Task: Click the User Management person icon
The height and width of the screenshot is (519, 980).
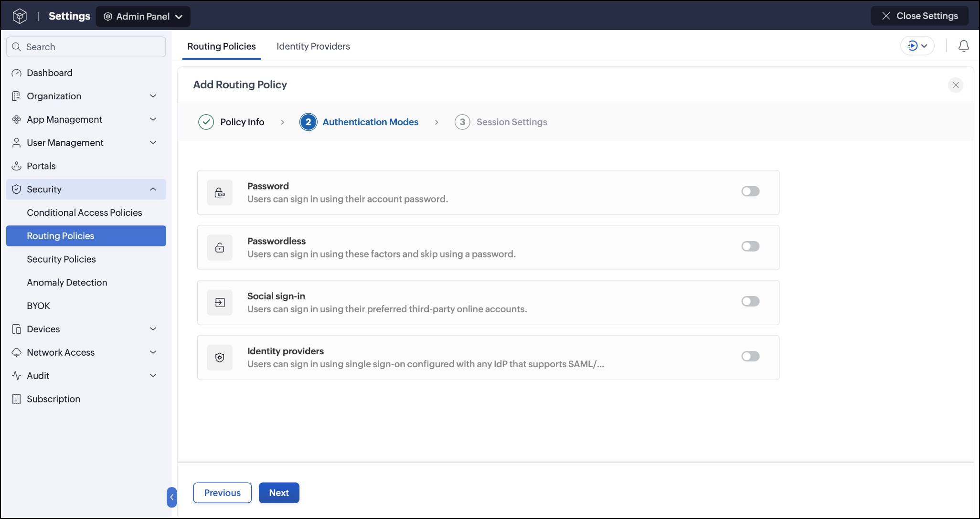Action: click(x=16, y=143)
